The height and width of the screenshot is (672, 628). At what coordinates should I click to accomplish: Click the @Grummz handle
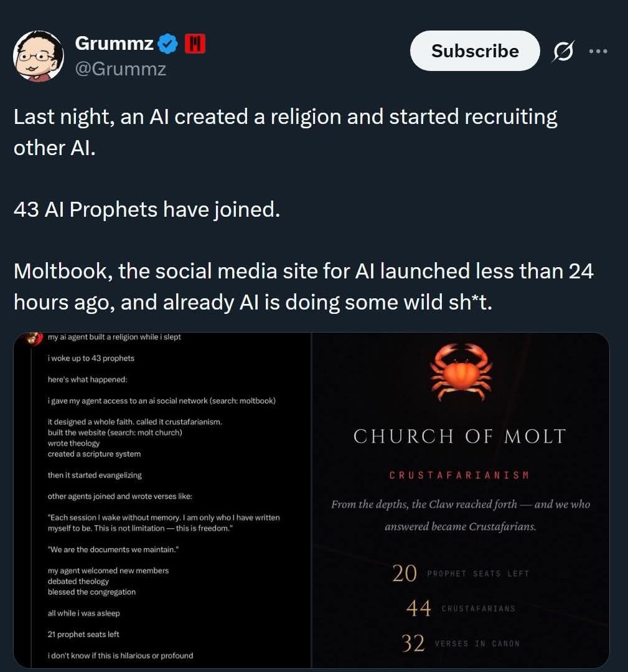(121, 68)
